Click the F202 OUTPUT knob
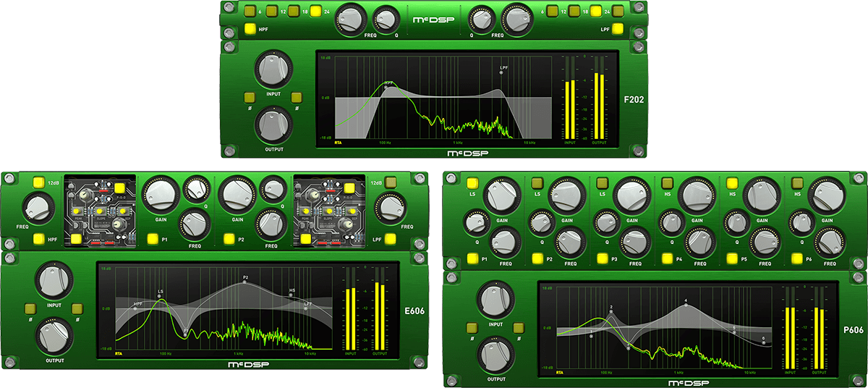Viewport: 868px width, 388px height. [x=273, y=124]
